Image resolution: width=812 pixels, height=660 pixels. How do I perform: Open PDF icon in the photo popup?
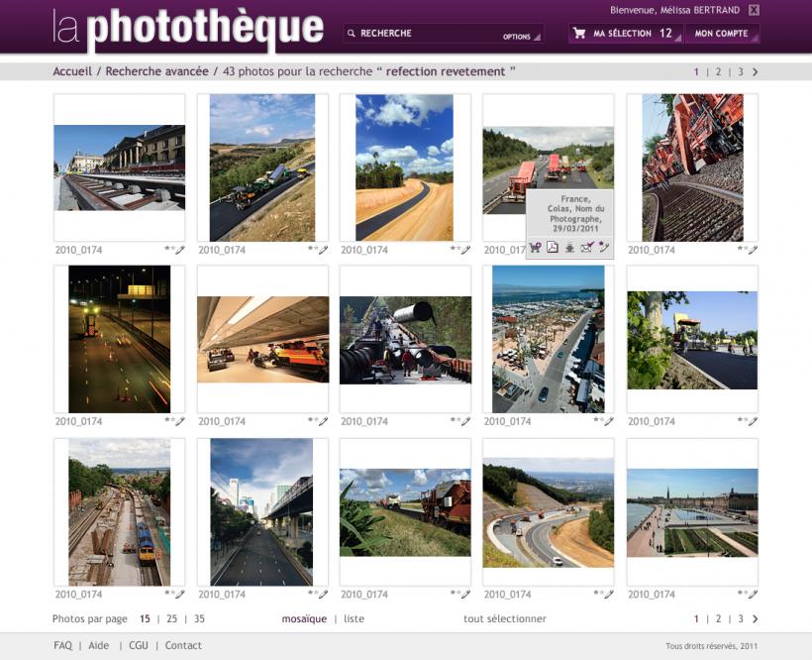click(553, 247)
